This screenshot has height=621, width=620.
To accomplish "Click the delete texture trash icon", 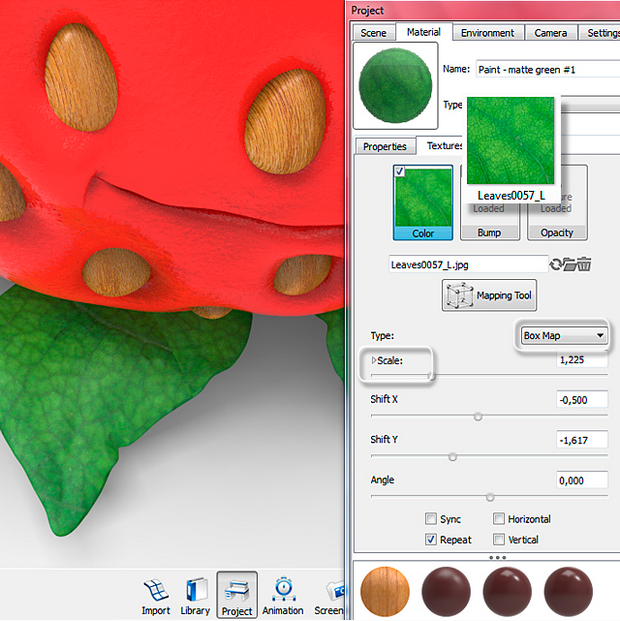I will coord(584,264).
